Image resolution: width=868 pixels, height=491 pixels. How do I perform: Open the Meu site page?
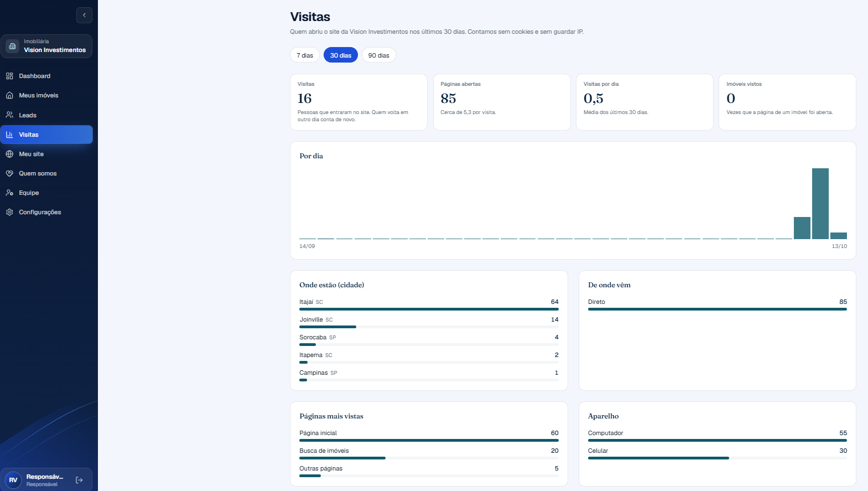pyautogui.click(x=46, y=154)
